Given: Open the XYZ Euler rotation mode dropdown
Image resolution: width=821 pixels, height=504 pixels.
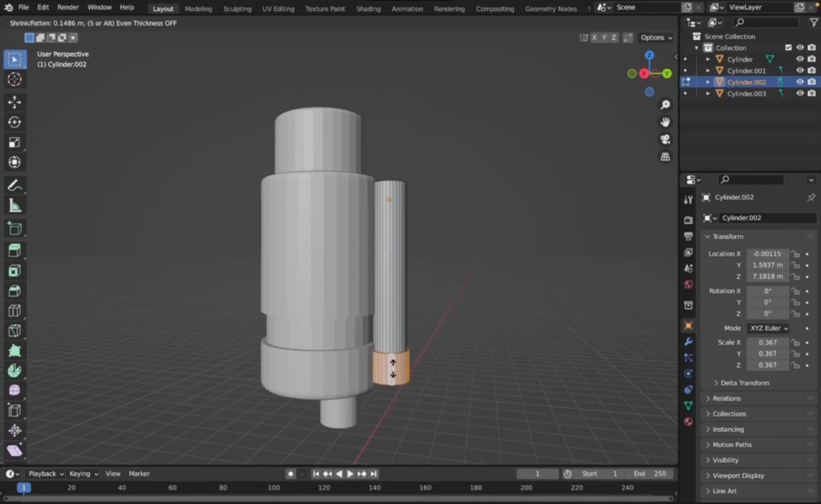Looking at the screenshot, I should click(x=768, y=329).
